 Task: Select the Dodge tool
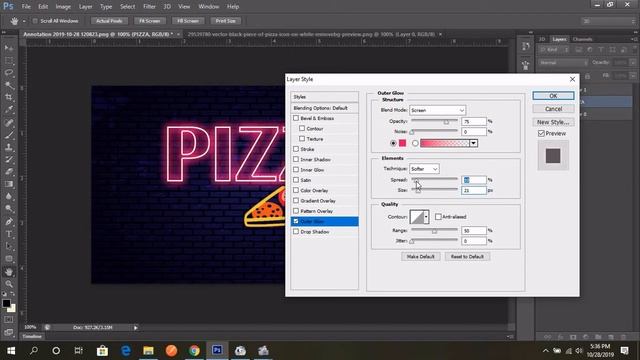(x=9, y=209)
